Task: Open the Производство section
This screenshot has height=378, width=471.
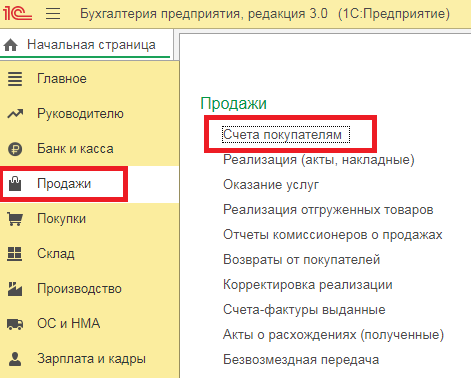Action: tap(89, 289)
